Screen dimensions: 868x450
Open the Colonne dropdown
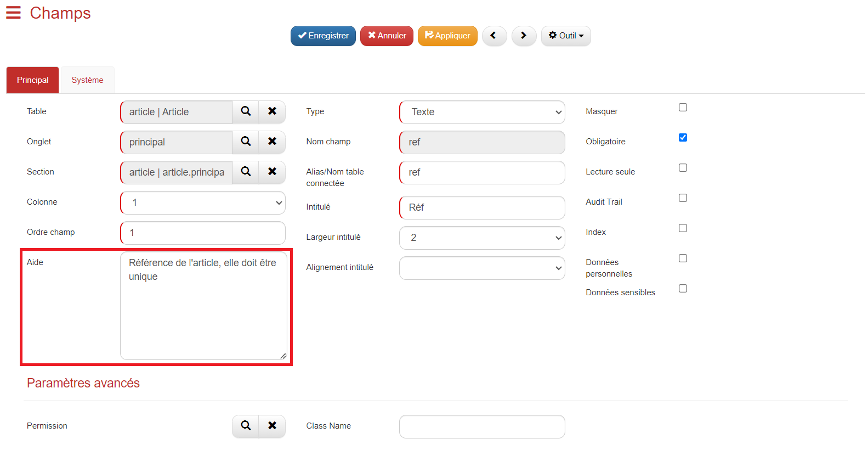point(203,203)
